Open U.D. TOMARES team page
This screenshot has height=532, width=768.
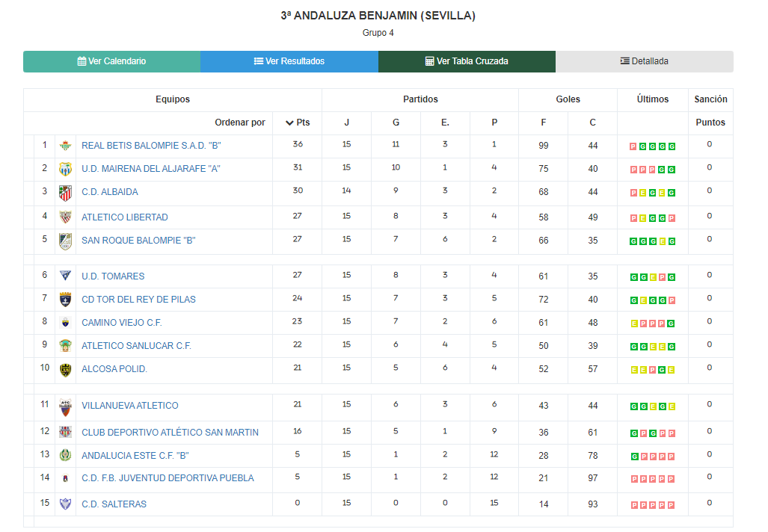(x=113, y=276)
